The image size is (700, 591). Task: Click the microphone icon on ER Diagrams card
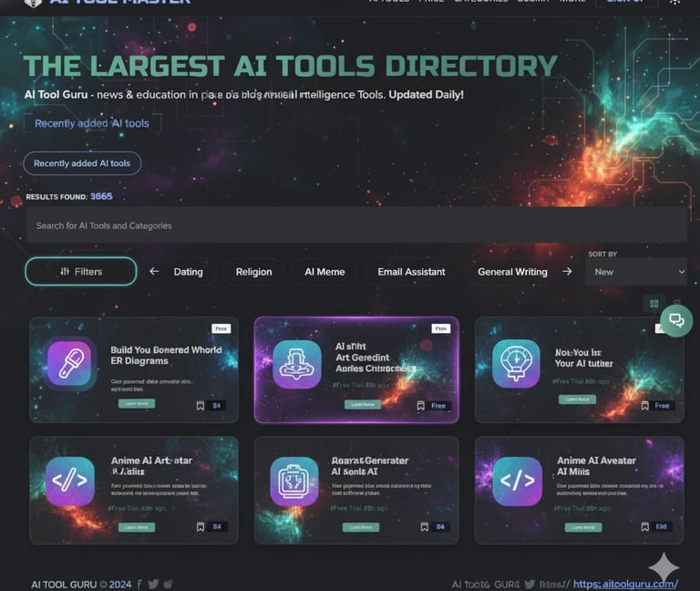tap(69, 363)
